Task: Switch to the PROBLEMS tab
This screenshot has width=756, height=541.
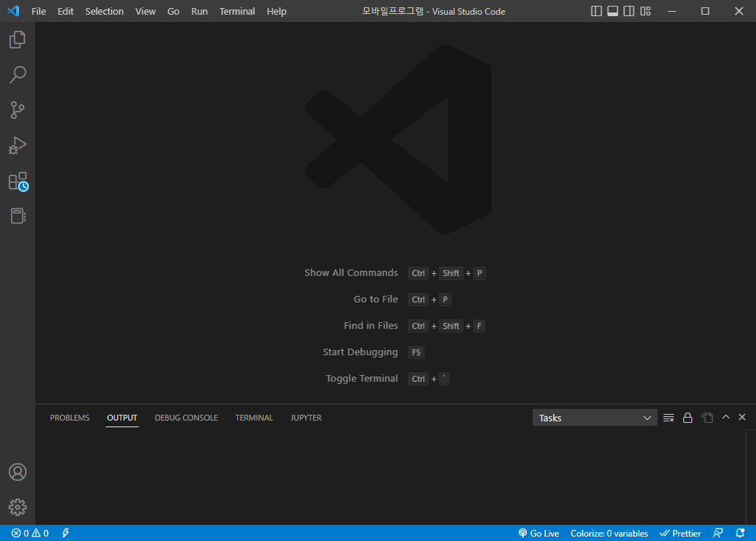Action: (x=69, y=418)
